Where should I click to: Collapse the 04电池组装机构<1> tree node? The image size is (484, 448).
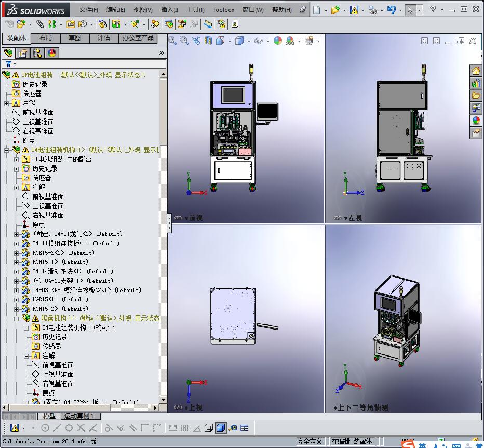point(6,150)
